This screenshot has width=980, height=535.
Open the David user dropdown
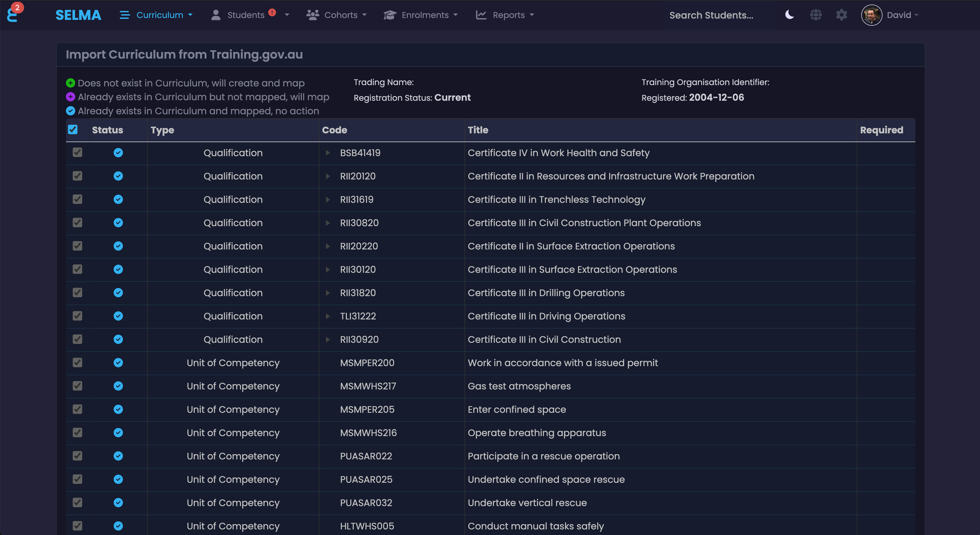coord(902,15)
